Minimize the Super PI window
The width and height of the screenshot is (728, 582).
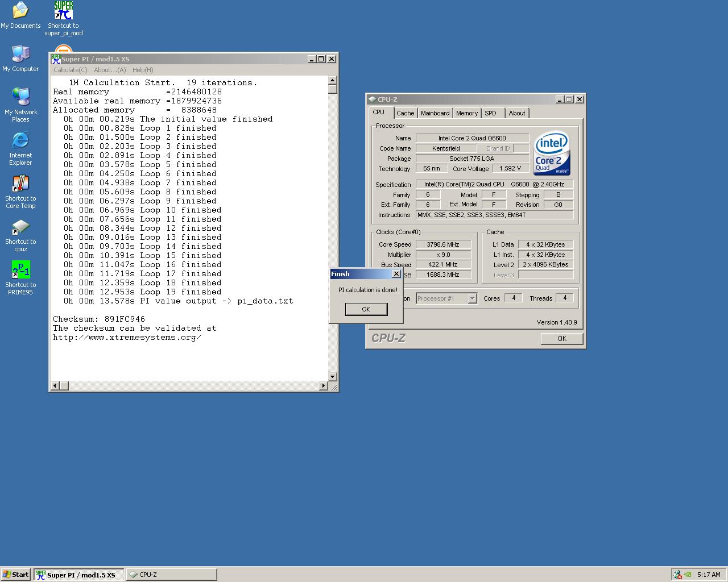(312, 59)
